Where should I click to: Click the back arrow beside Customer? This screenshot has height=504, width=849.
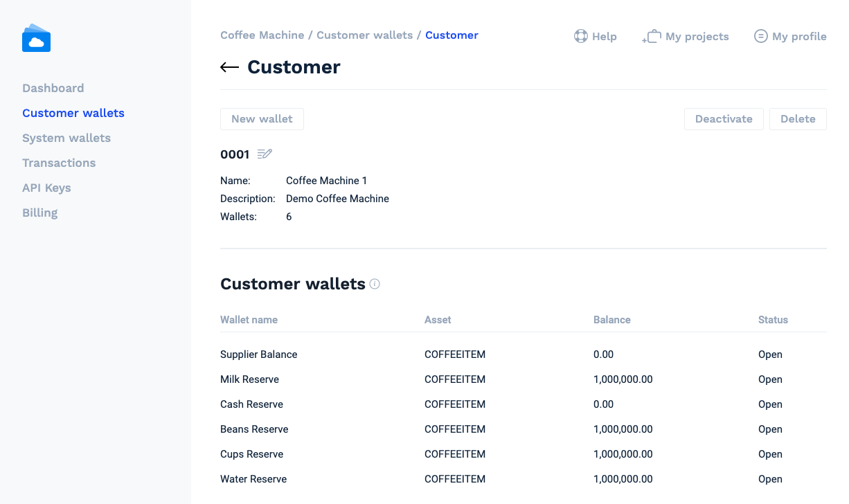[x=229, y=67]
